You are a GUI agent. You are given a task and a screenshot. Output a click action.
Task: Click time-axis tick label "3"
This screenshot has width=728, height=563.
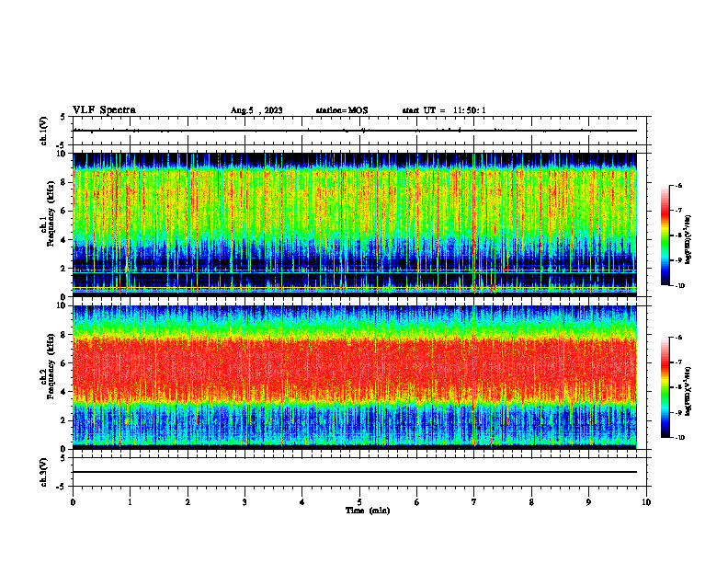[x=245, y=502]
